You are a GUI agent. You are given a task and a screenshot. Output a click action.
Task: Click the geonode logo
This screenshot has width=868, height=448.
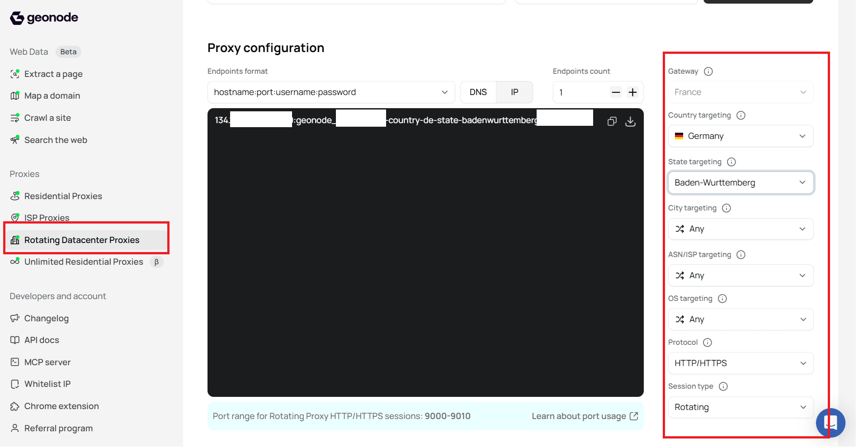point(44,18)
